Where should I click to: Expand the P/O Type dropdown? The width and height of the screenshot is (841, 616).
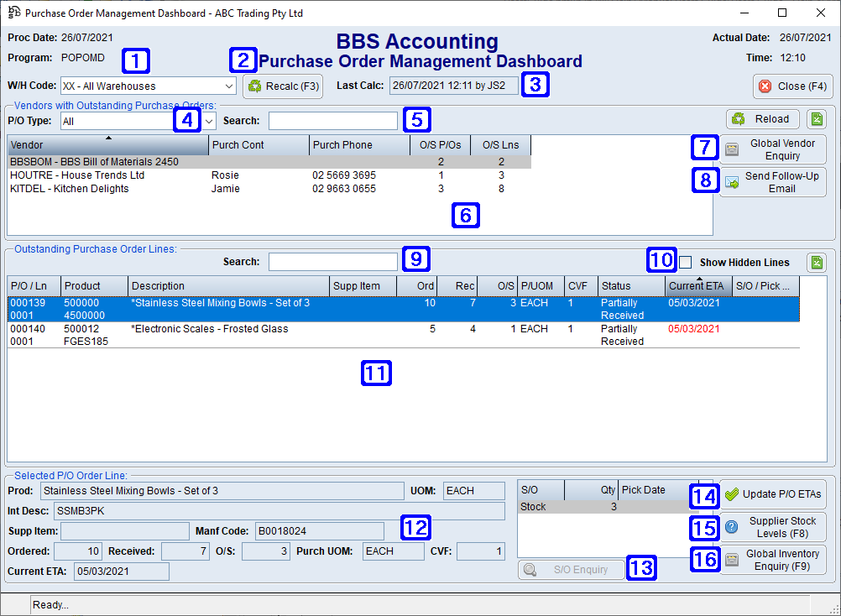pyautogui.click(x=208, y=120)
